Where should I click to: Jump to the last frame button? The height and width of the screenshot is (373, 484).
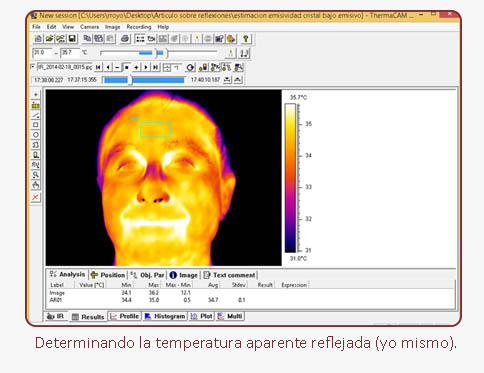click(155, 67)
